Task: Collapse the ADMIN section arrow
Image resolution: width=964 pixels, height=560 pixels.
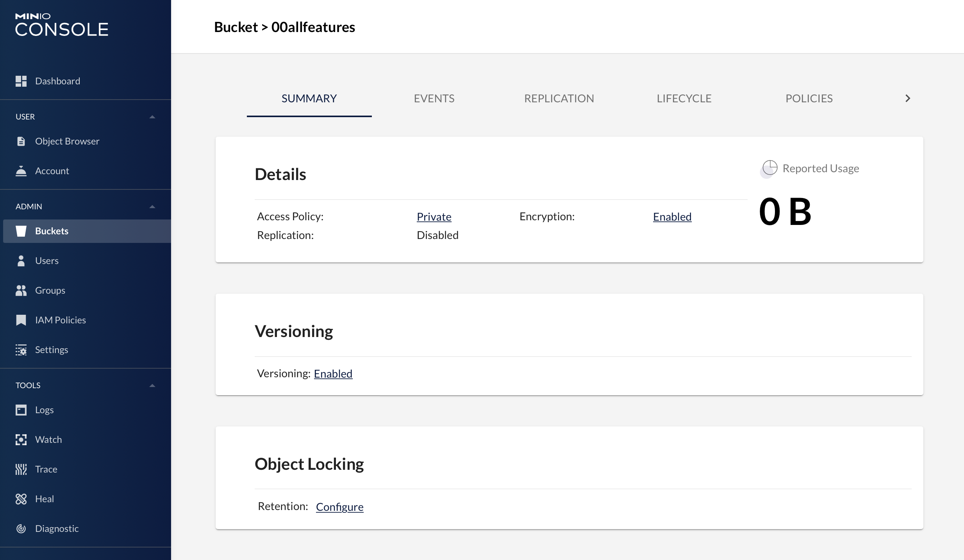Action: pyautogui.click(x=152, y=207)
